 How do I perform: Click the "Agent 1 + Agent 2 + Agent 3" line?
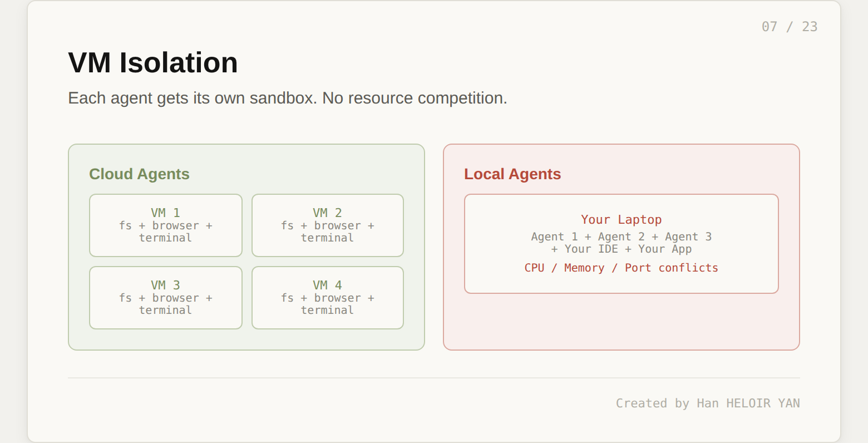tap(621, 237)
